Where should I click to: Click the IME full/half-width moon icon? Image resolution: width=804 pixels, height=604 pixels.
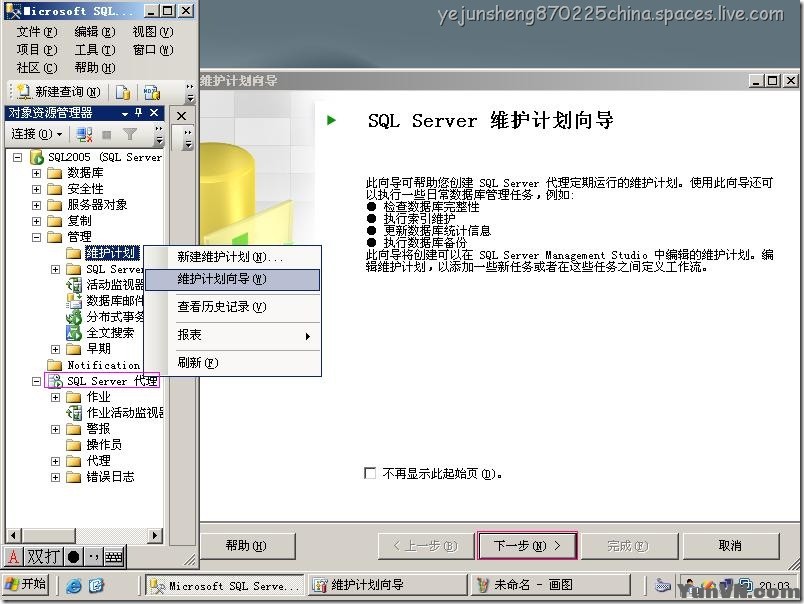click(x=73, y=556)
